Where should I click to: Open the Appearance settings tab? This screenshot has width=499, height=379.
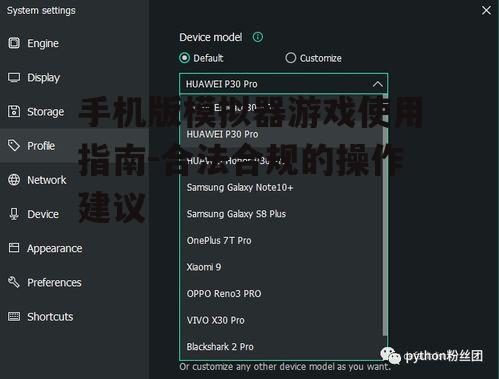pyautogui.click(x=74, y=248)
